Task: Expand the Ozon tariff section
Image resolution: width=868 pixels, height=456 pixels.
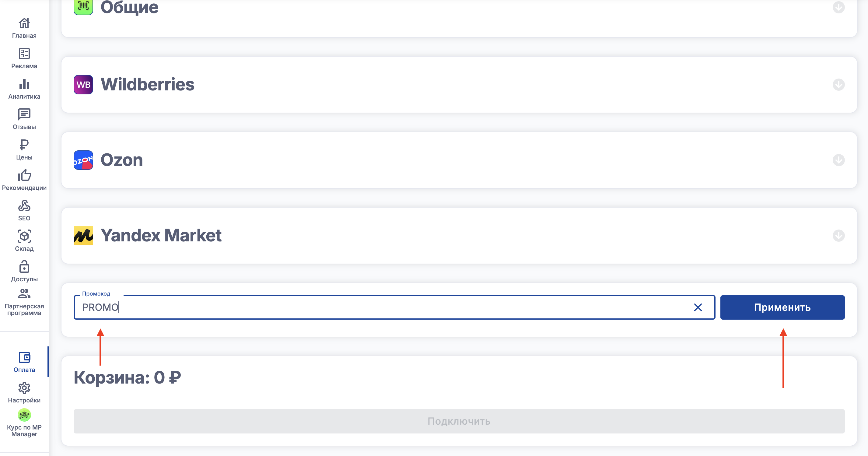Action: [x=838, y=160]
